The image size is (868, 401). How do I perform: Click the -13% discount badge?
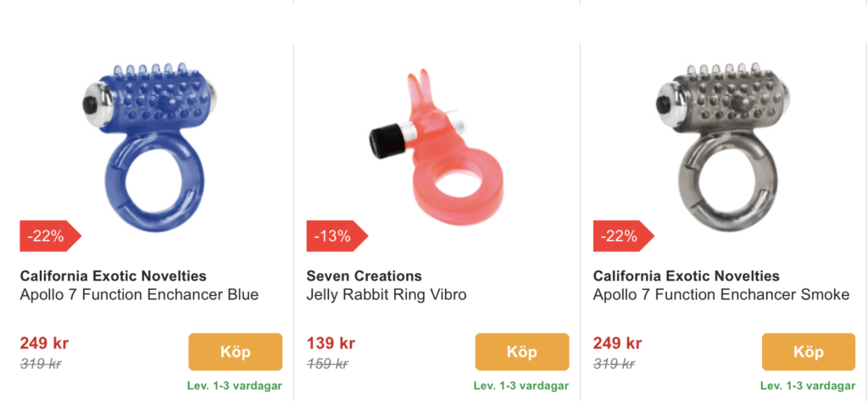pos(334,237)
